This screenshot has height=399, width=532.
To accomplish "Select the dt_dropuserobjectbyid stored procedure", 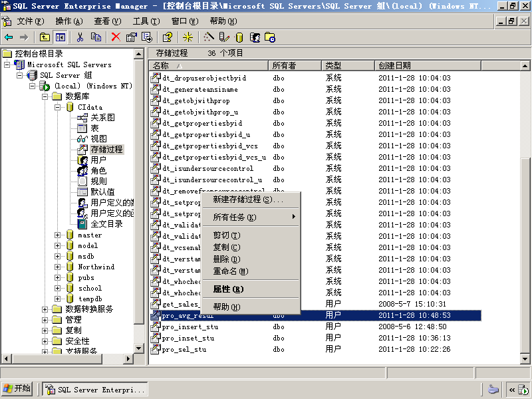I will (204, 78).
